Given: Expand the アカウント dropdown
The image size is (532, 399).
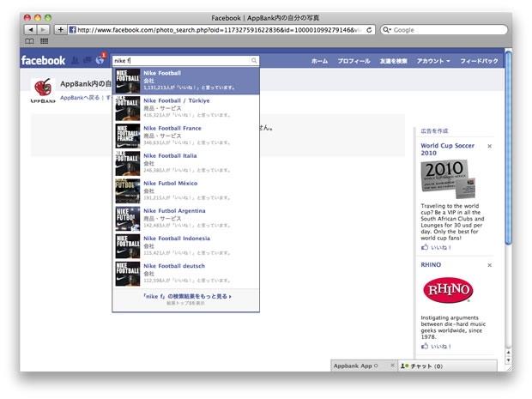Looking at the screenshot, I should coord(433,61).
